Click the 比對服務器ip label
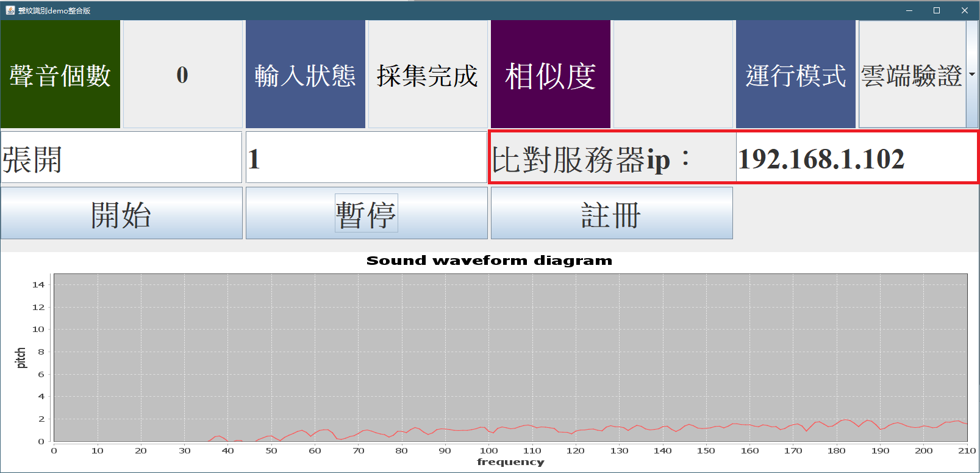This screenshot has height=473, width=980. (612, 158)
